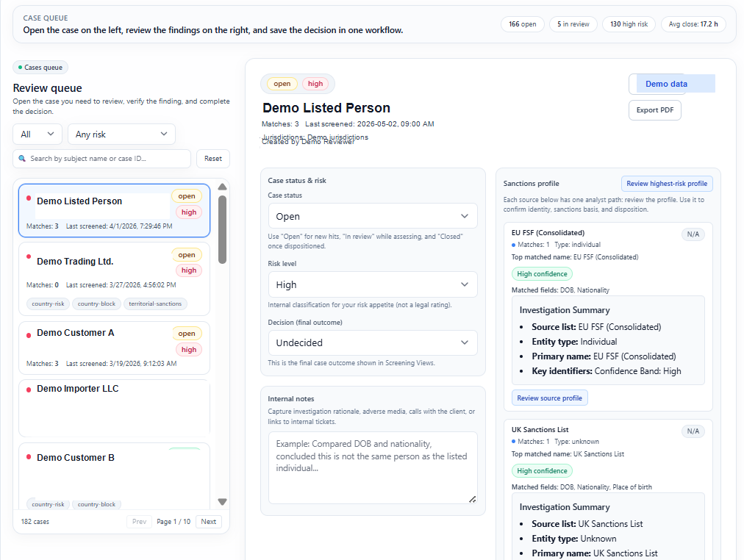Open the Demo Customer A case
The height and width of the screenshot is (560, 744).
click(114, 348)
